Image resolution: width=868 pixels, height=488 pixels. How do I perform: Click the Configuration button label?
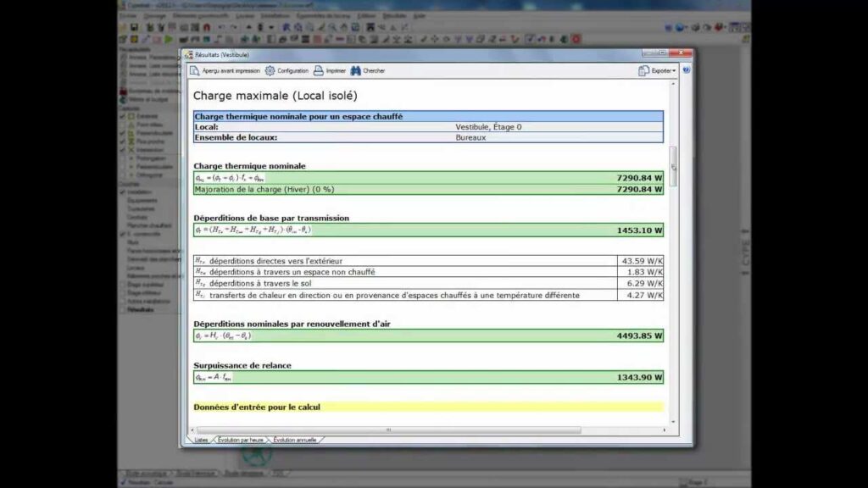[x=292, y=71]
